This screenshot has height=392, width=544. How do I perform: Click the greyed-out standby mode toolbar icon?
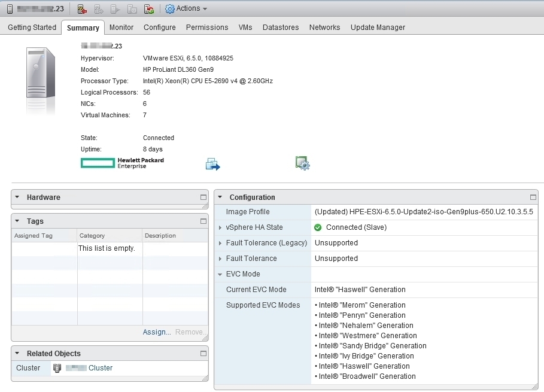[132, 9]
